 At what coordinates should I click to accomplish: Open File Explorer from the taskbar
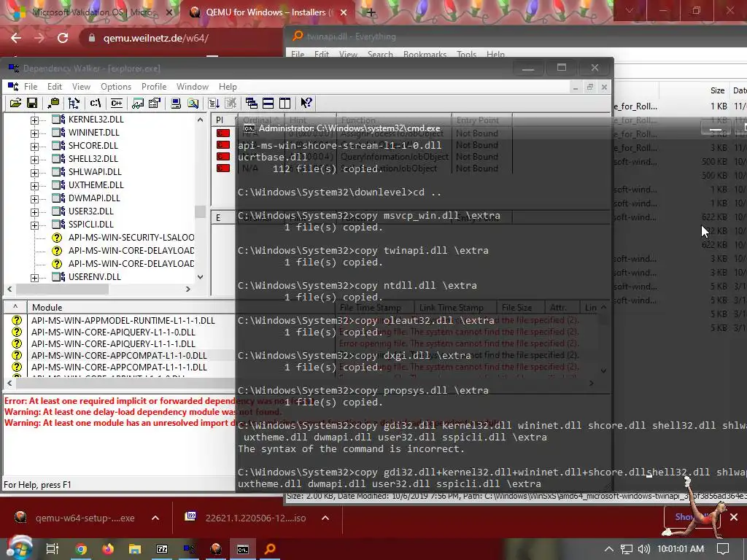pos(135,549)
